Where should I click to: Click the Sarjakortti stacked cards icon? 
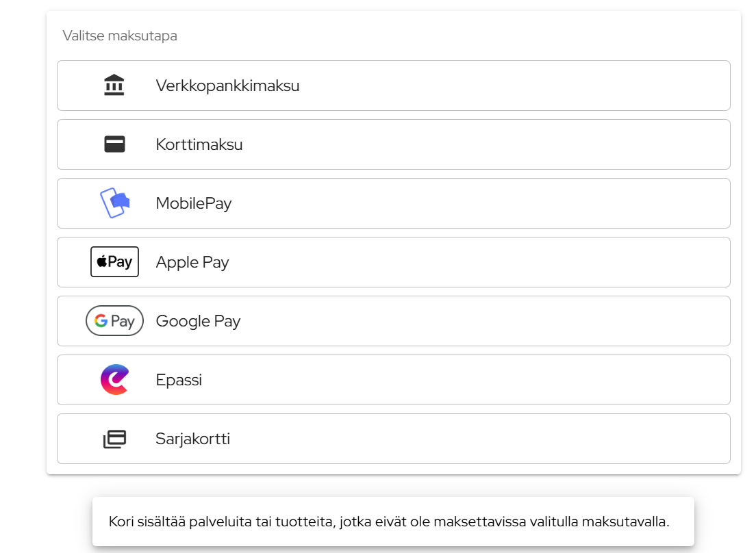[114, 439]
